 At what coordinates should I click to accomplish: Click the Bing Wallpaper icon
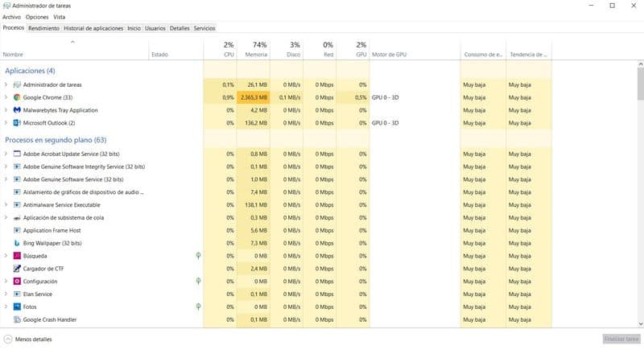pyautogui.click(x=17, y=243)
